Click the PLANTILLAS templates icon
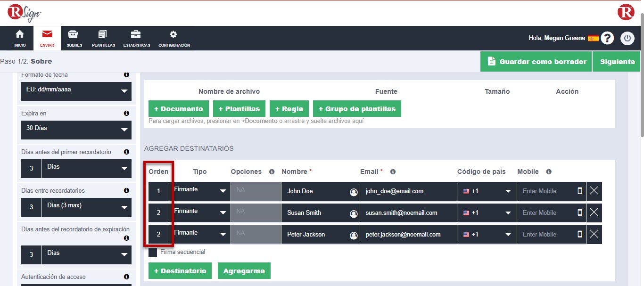This screenshot has width=644, height=286. point(103,38)
